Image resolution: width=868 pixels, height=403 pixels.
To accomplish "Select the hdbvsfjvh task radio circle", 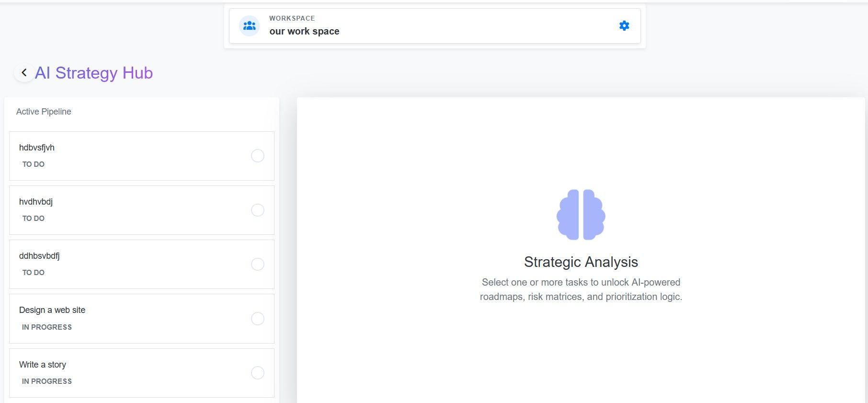I will coord(258,156).
